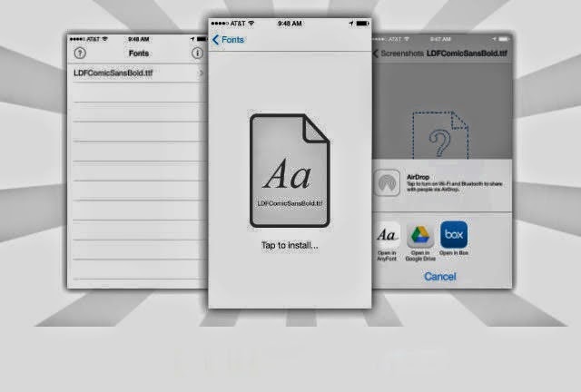This screenshot has height=392, width=581.
Task: Choose the Open in Google Drive icon
Action: 420,236
